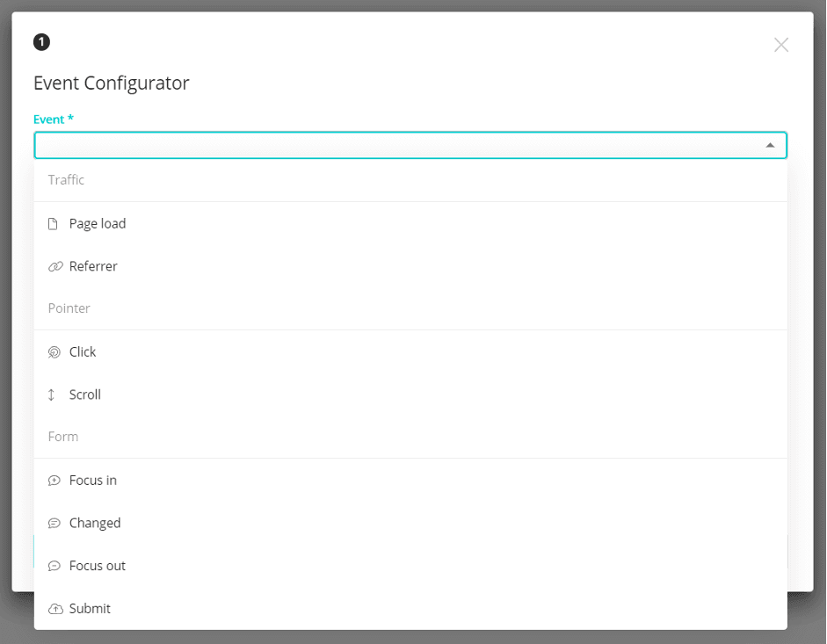Screen dimensions: 827x644
Task: Choose Referrer from the event list
Action: [x=410, y=266]
